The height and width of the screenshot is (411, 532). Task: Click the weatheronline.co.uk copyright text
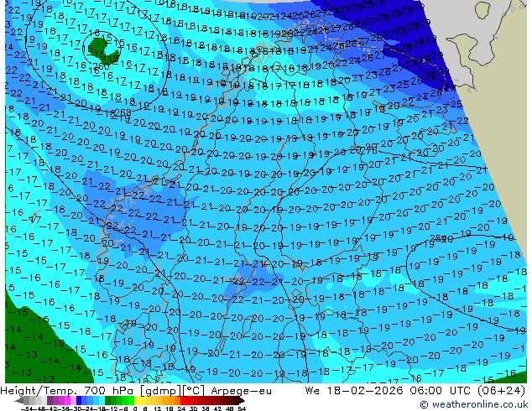point(473,404)
